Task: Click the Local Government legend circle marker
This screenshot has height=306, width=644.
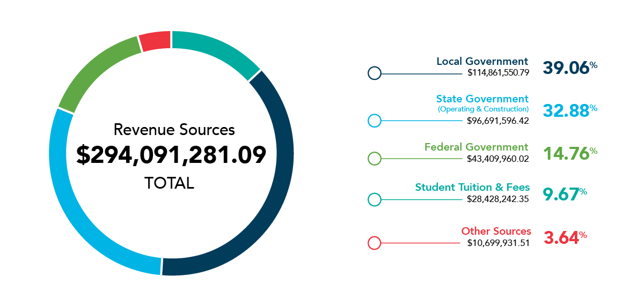Action: pyautogui.click(x=374, y=73)
